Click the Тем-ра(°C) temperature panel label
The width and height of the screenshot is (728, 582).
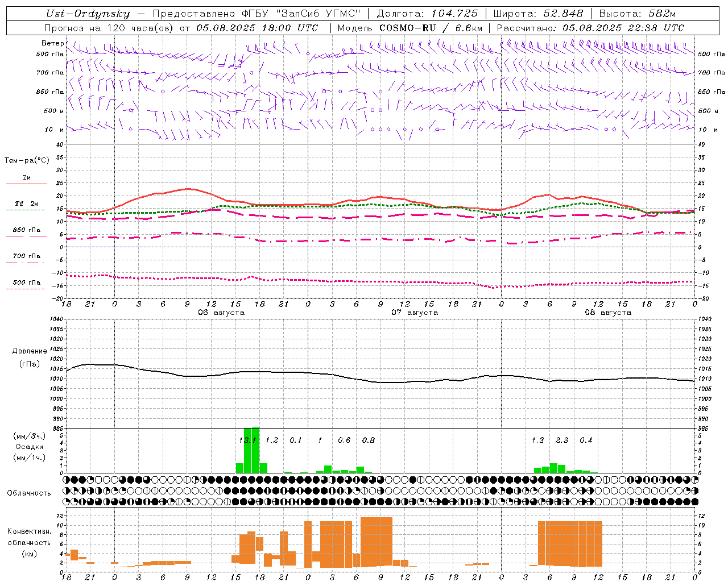(x=27, y=161)
